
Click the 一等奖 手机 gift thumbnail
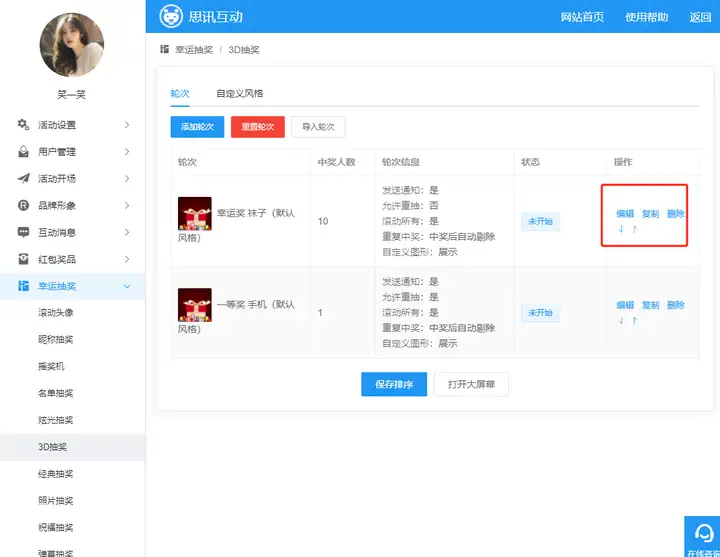coord(195,305)
